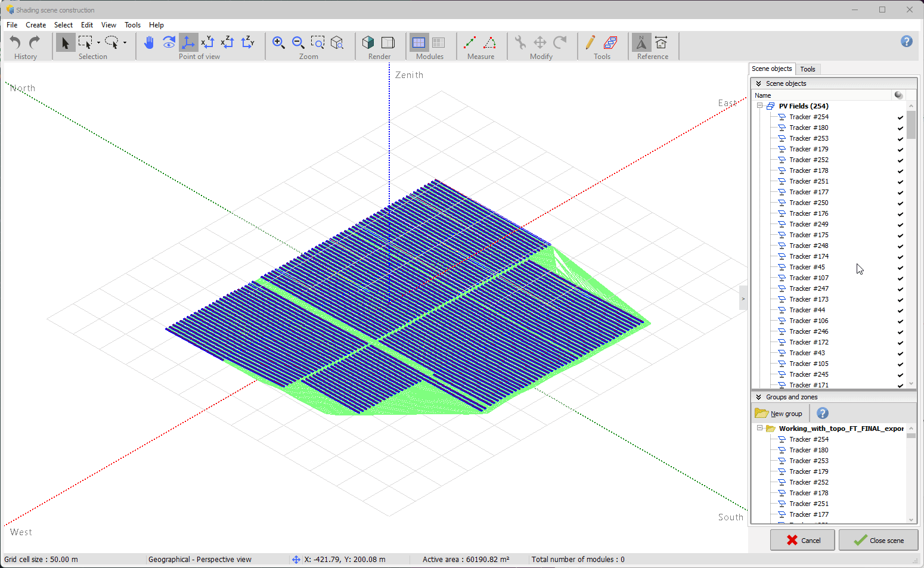Toggle the checkmark for Tracker #107

[x=900, y=278]
